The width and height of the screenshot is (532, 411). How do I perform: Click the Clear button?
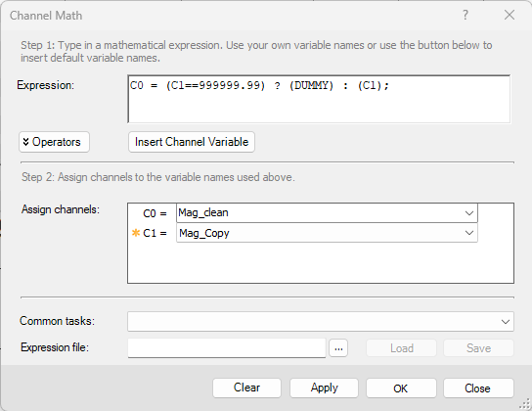246,388
